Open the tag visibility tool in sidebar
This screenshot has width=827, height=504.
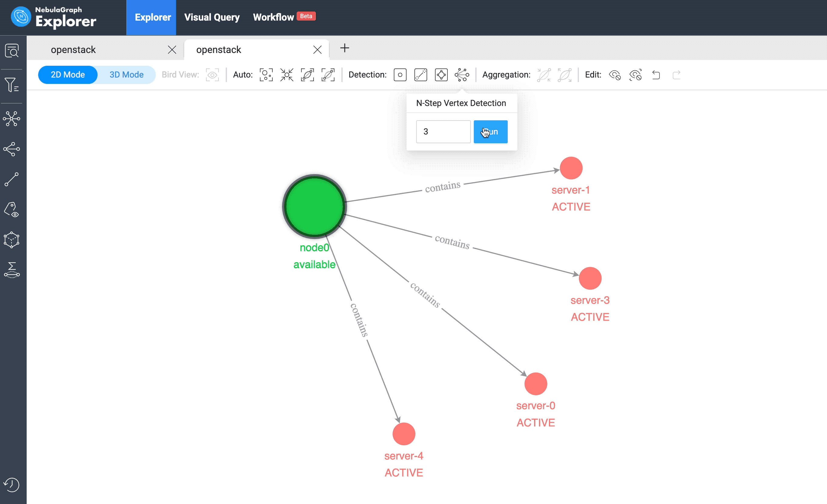[12, 210]
